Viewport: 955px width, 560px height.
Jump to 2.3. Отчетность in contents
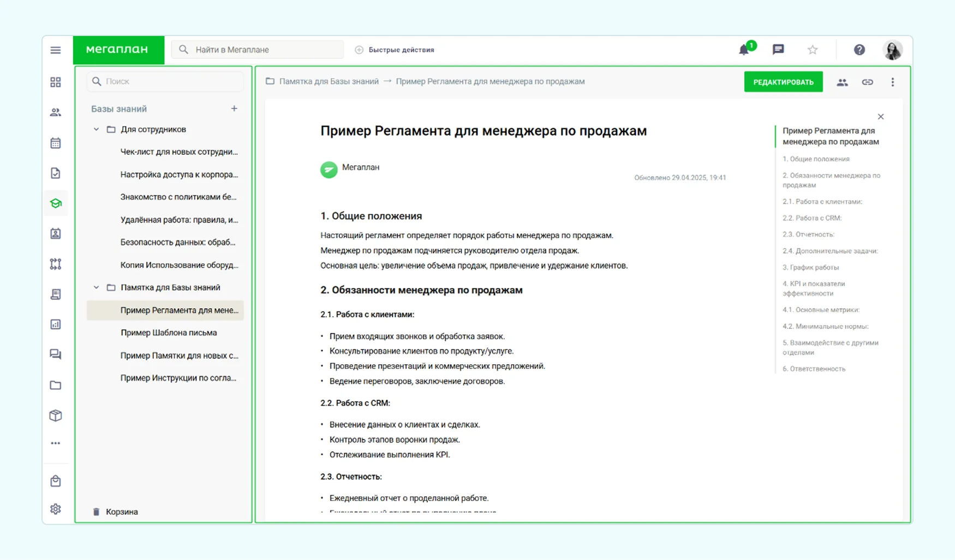tap(808, 234)
